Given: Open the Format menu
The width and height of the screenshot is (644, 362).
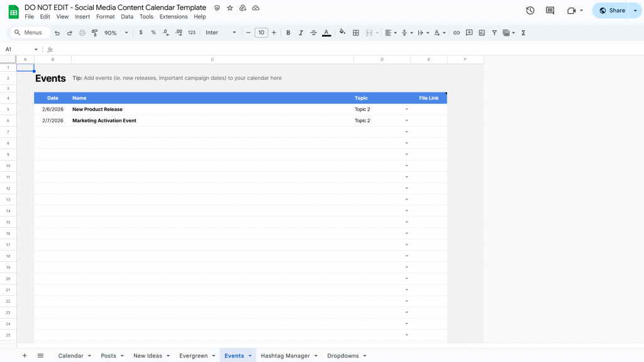Looking at the screenshot, I should 106,17.
